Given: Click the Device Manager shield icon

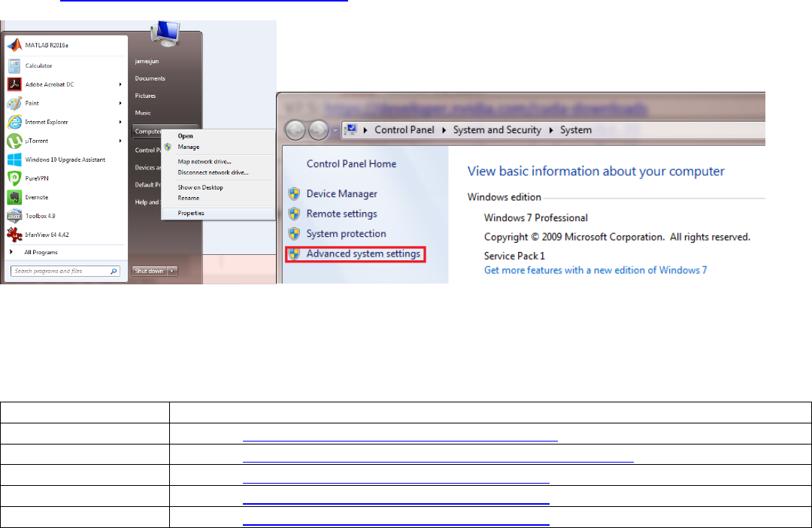Looking at the screenshot, I should [x=294, y=194].
